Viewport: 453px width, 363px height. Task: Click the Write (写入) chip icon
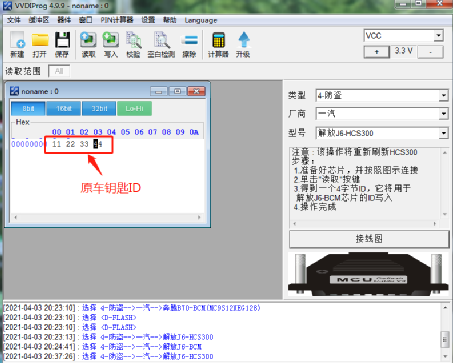click(111, 44)
